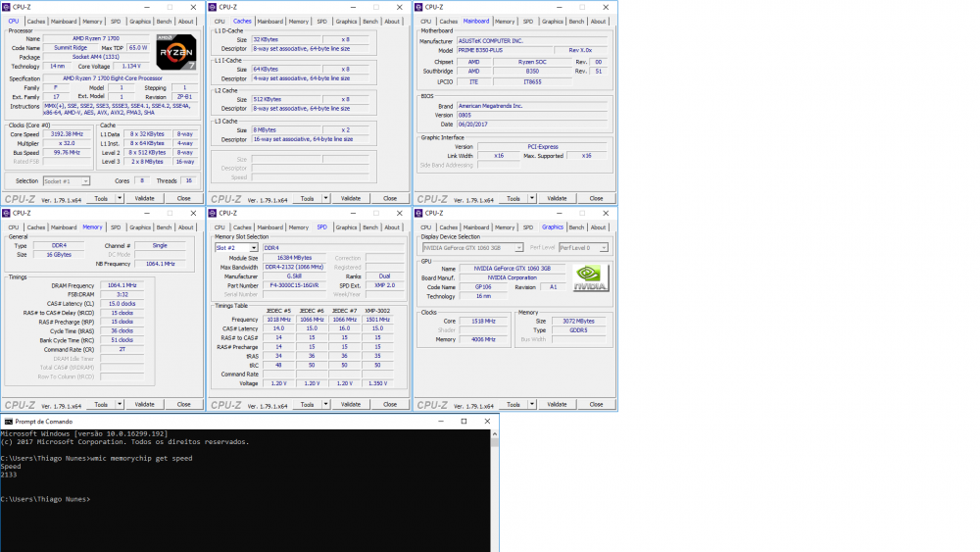The height and width of the screenshot is (552, 980).
Task: Click the Part Number field F4-3000C15-16GVR
Action: tap(298, 285)
